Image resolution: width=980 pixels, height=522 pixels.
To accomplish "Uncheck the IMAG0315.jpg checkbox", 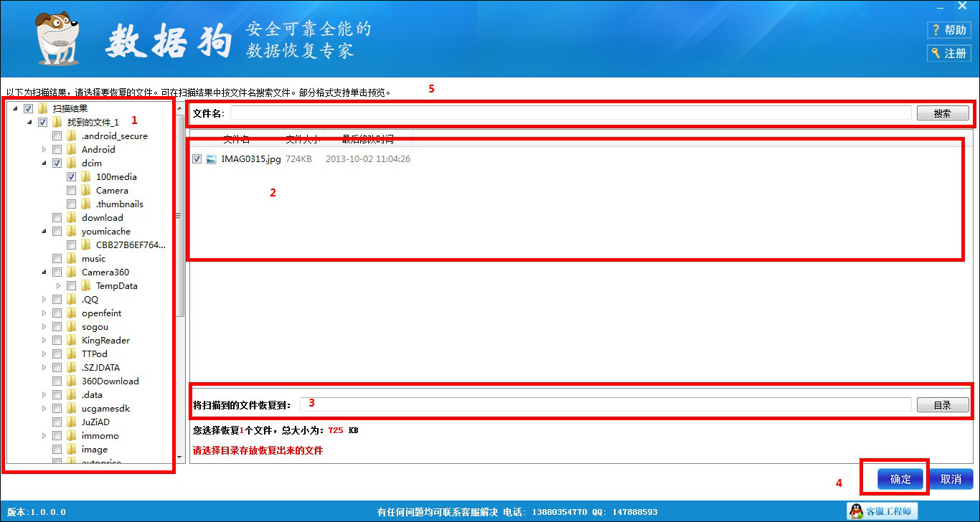I will click(x=197, y=159).
